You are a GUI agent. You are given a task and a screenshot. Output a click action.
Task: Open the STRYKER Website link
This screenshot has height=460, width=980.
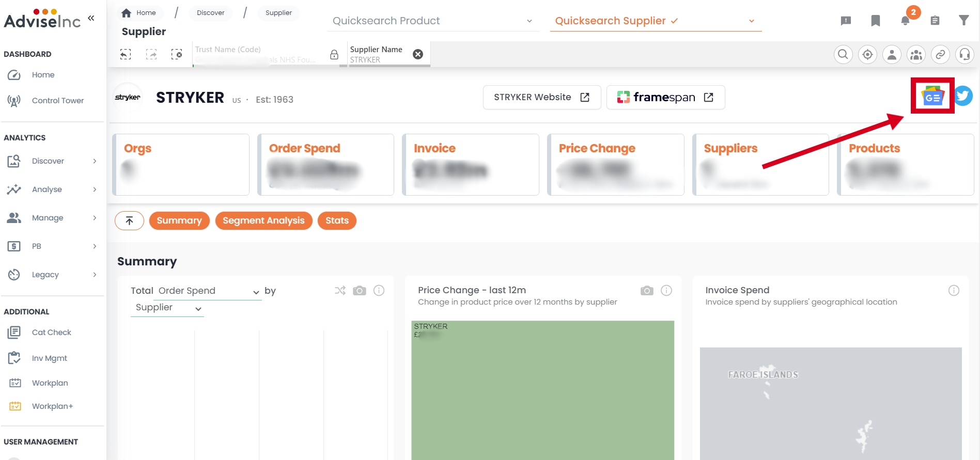542,97
